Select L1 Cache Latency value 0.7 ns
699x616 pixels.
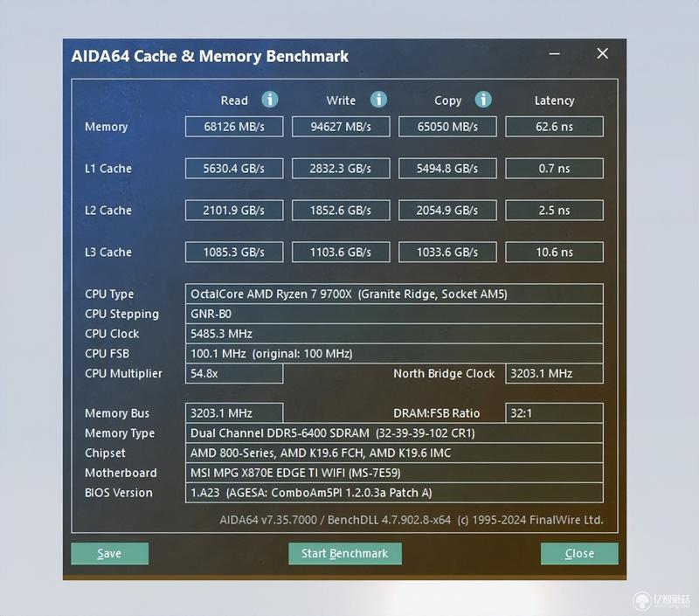pyautogui.click(x=554, y=169)
